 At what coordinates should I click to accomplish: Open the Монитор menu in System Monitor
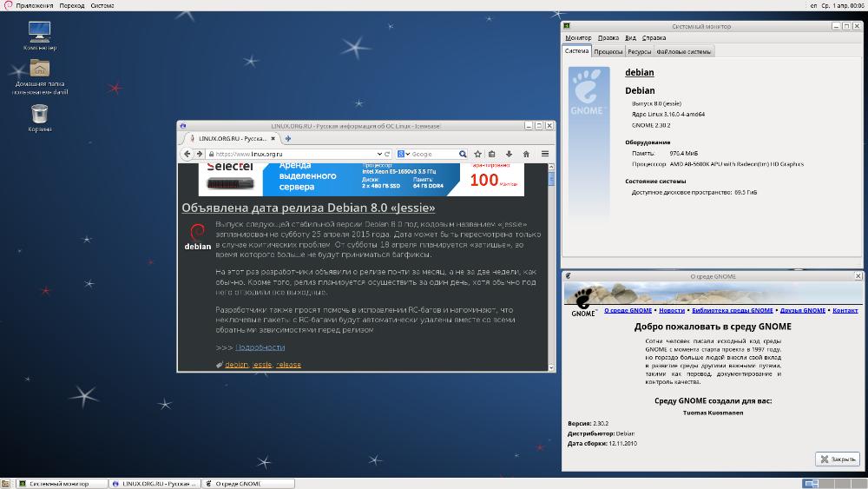(x=578, y=37)
